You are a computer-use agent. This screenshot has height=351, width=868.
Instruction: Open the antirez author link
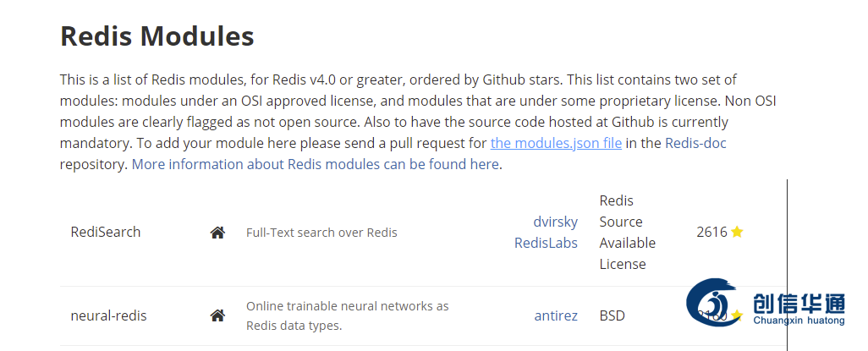pos(556,315)
